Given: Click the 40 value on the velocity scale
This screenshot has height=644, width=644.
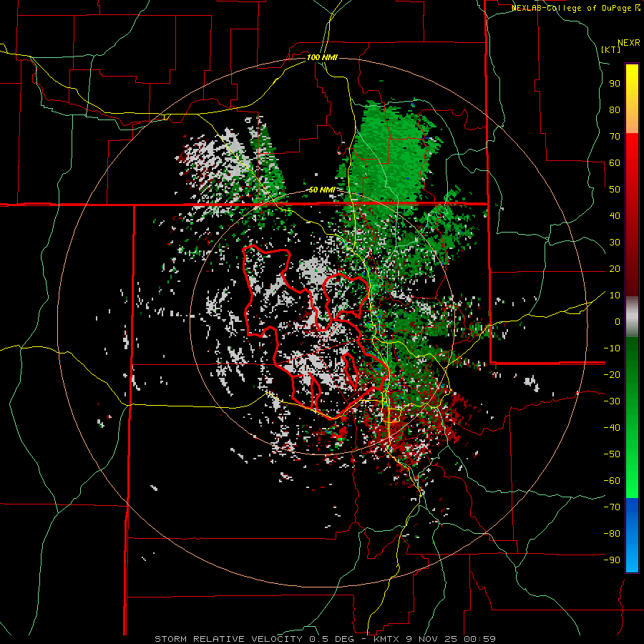Looking at the screenshot, I should tap(615, 215).
